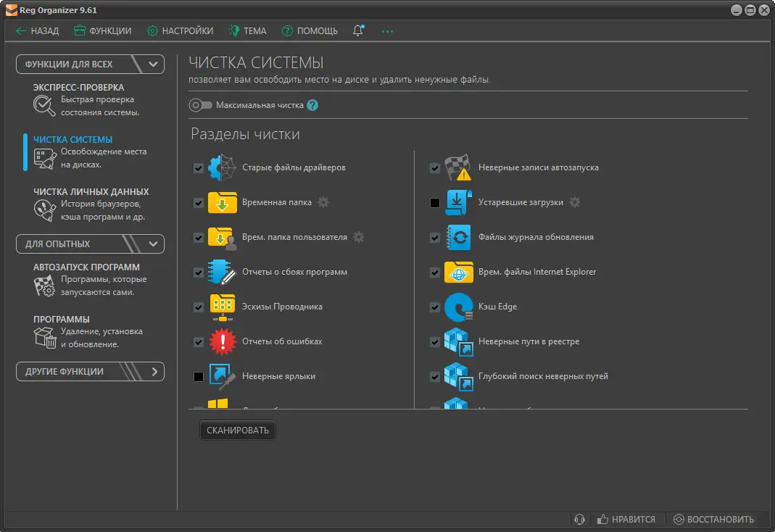The image size is (775, 532).
Task: Click the Internet Explorer temp files icon
Action: [x=459, y=273]
